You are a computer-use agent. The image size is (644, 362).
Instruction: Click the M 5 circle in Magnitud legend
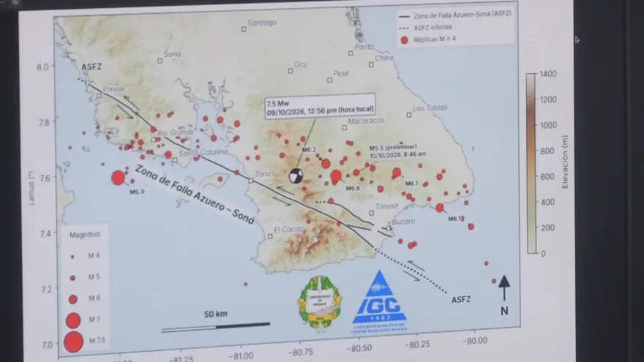click(x=72, y=278)
